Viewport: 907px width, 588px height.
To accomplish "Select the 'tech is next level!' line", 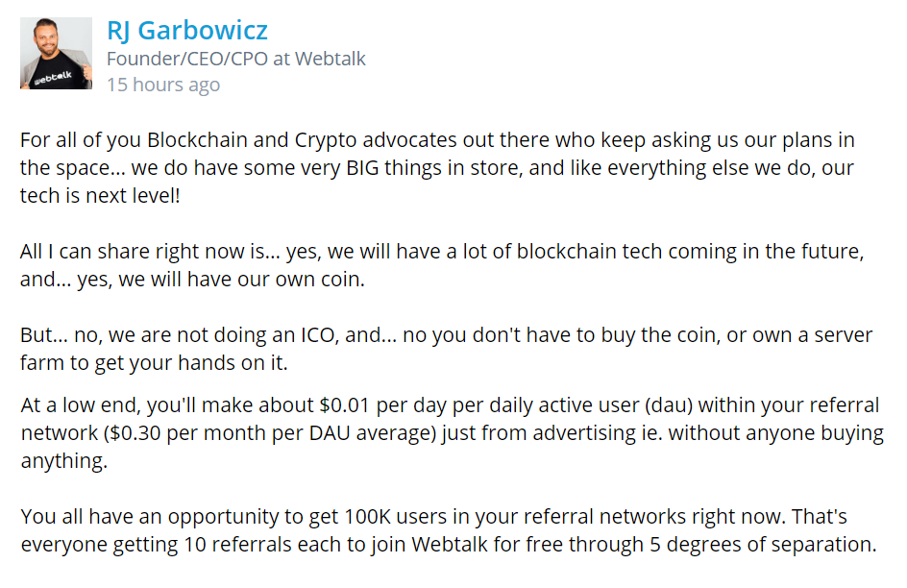I will pos(100,195).
